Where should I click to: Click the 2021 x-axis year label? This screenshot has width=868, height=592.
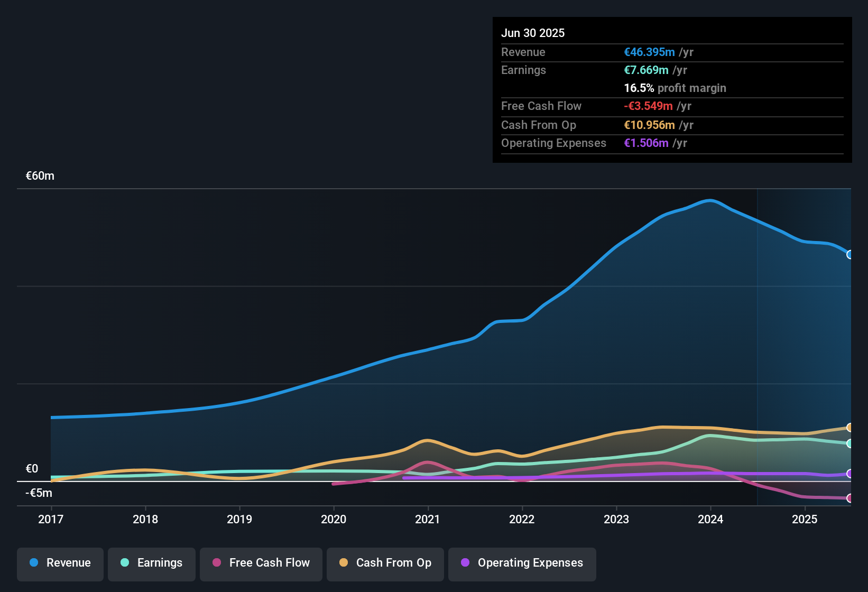[428, 519]
